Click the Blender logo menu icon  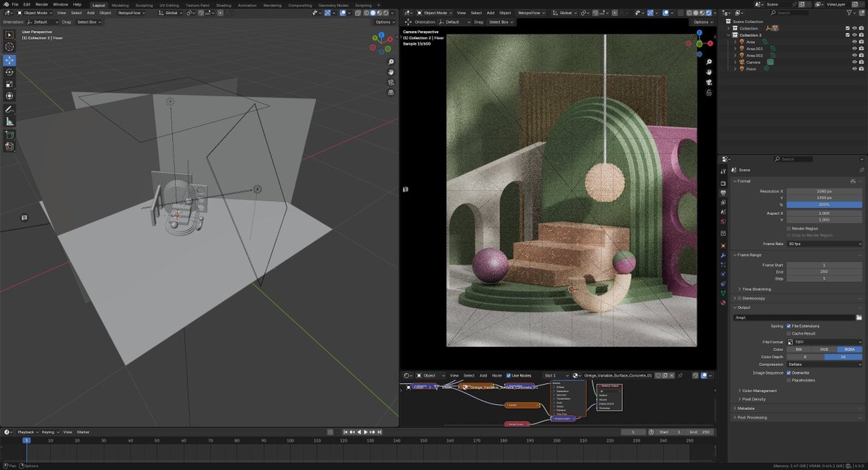click(5, 4)
